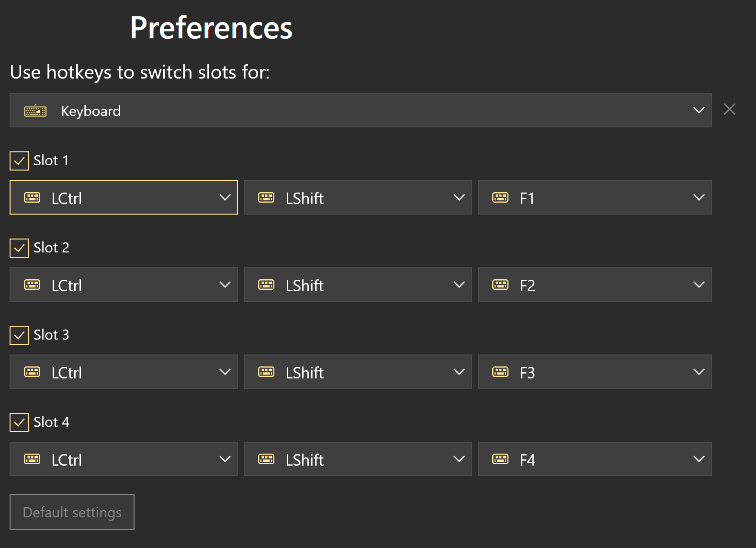
Task: Open the Slot 1 LShift dropdown chevron
Action: (459, 197)
